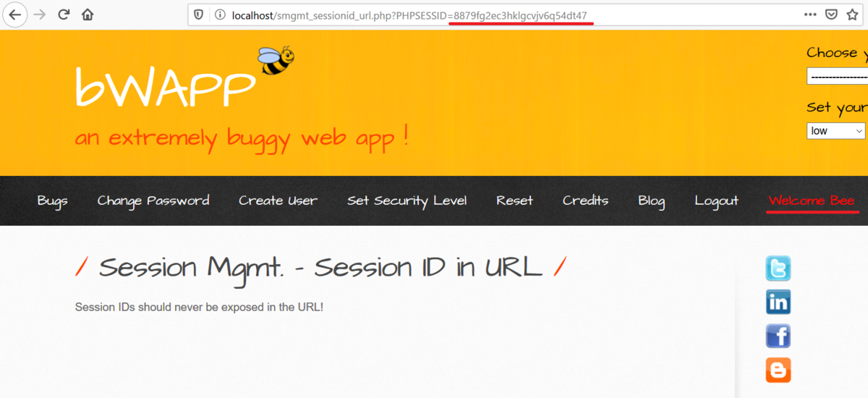Open the Blogger icon link
The width and height of the screenshot is (868, 398).
[778, 370]
